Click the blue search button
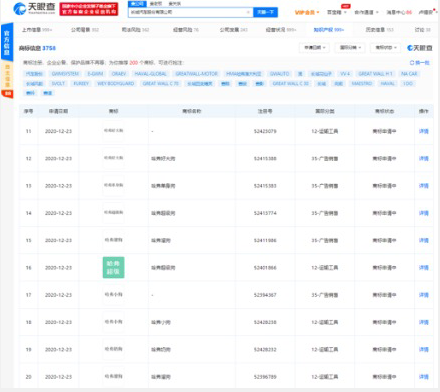Image resolution: width=440 pixels, height=392 pixels. pyautogui.click(x=265, y=12)
